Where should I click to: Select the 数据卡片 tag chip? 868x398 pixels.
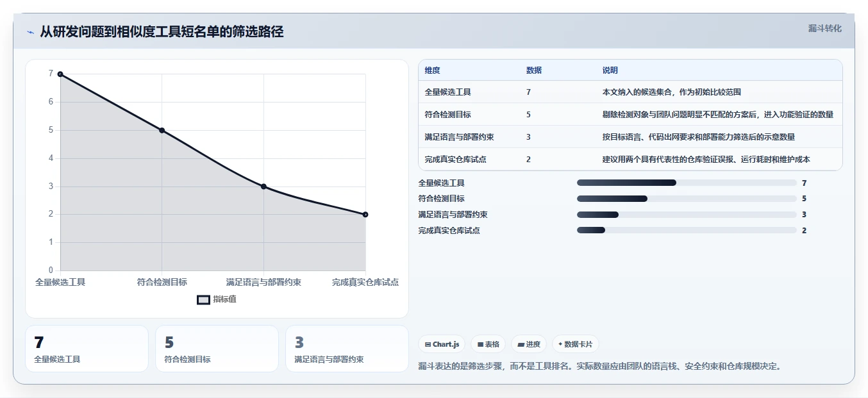click(576, 344)
